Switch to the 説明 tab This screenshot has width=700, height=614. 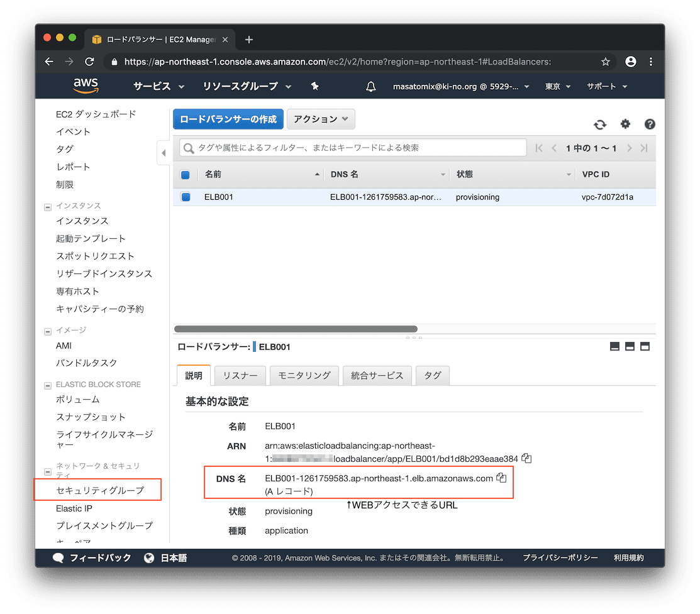[193, 375]
